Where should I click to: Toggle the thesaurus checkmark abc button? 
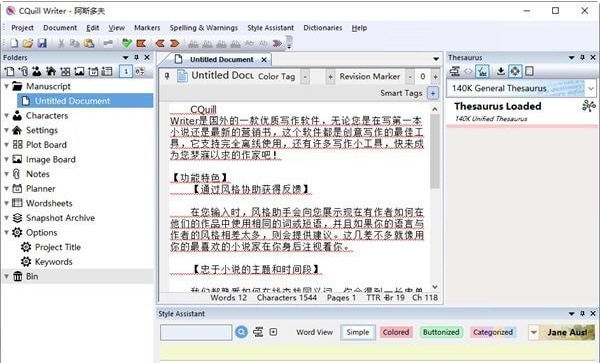482,71
